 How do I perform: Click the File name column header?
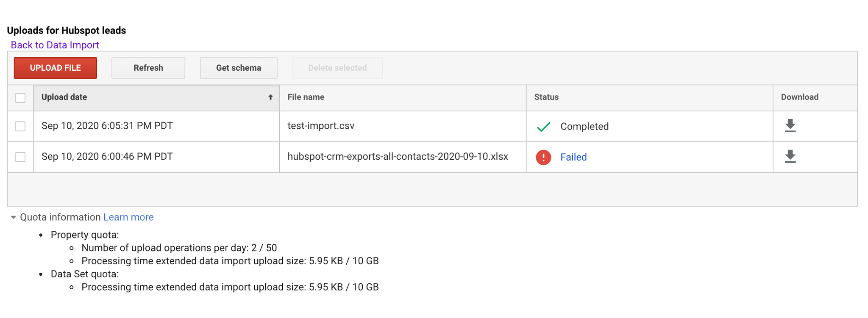tap(306, 97)
